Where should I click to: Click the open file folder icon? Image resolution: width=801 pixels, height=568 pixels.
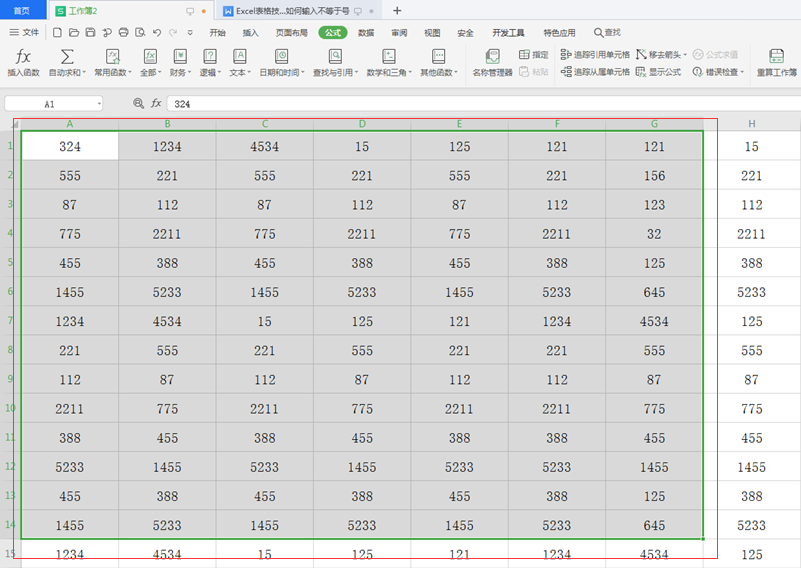[74, 33]
